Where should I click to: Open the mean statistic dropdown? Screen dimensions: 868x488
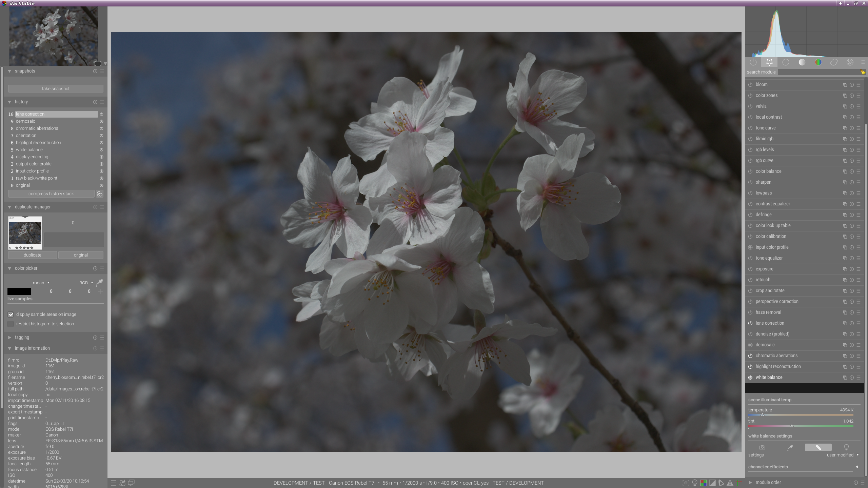(x=41, y=283)
